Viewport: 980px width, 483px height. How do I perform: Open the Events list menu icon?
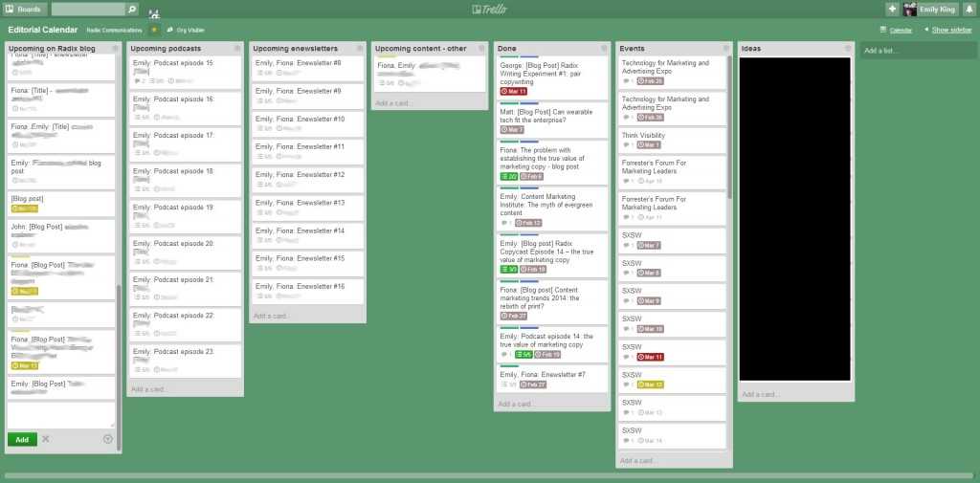click(725, 48)
